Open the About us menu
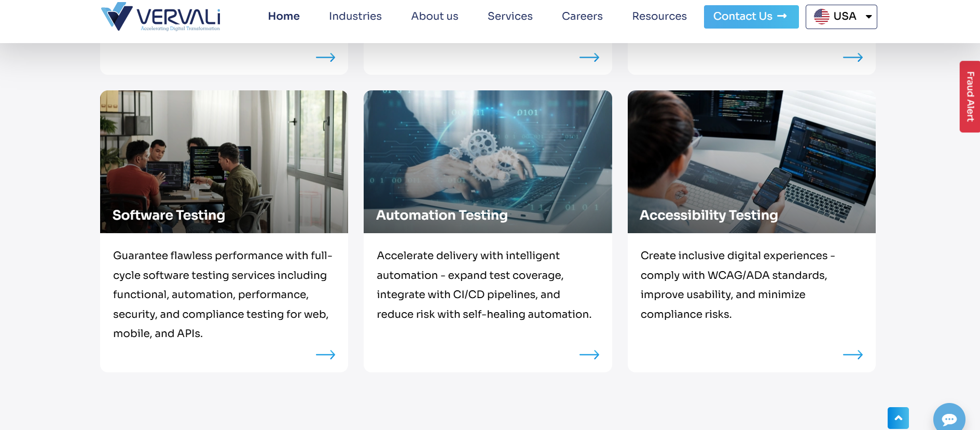The width and height of the screenshot is (980, 430). 435,16
